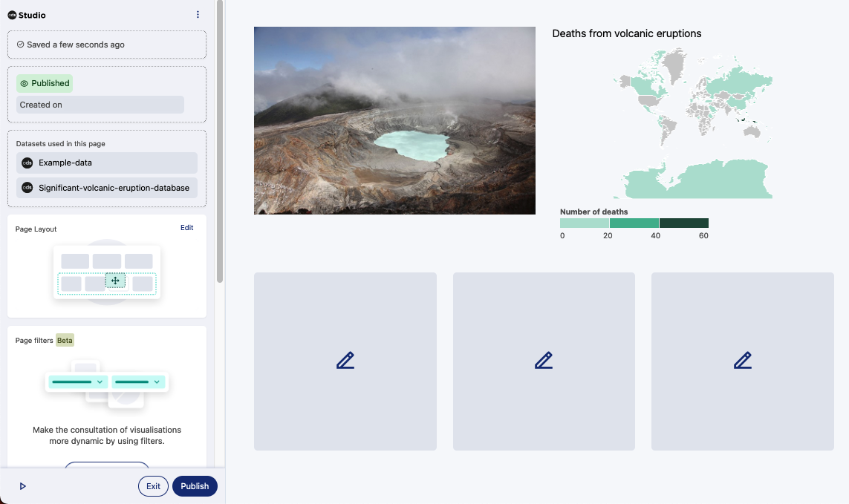The height and width of the screenshot is (504, 849).
Task: Click the volcano crater lake image
Action: click(394, 121)
